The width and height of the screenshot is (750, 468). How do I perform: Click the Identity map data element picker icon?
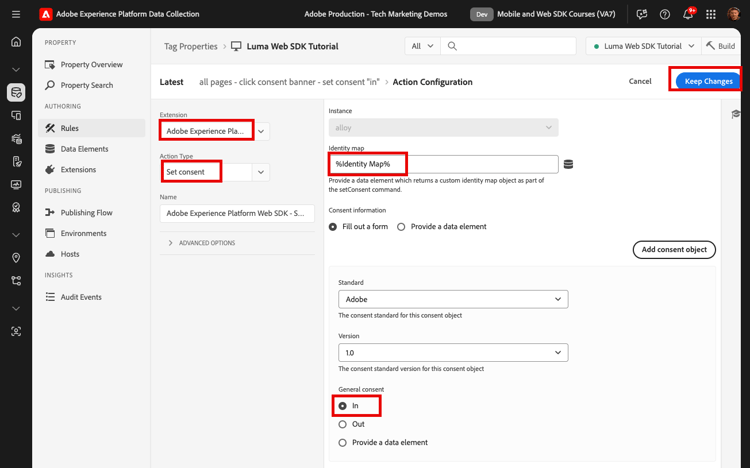568,164
